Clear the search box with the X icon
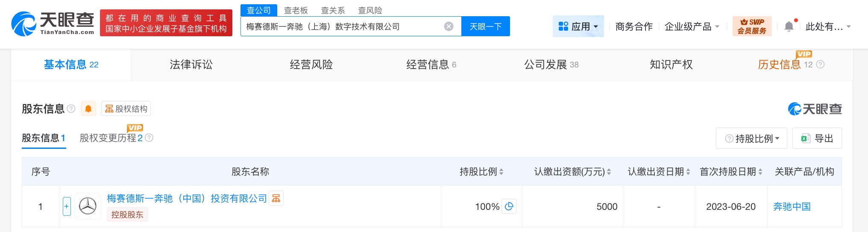Image resolution: width=868 pixels, height=232 pixels. [449, 26]
